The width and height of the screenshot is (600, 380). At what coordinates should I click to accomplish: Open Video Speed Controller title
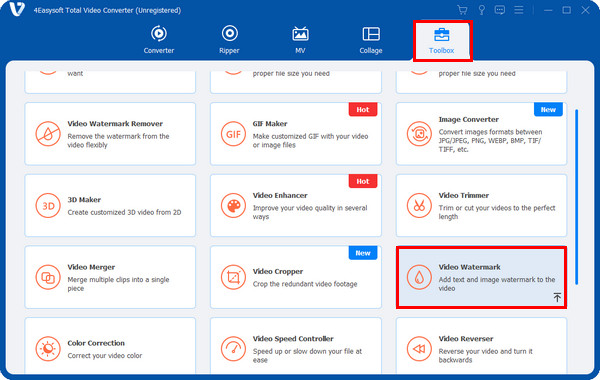click(x=293, y=339)
